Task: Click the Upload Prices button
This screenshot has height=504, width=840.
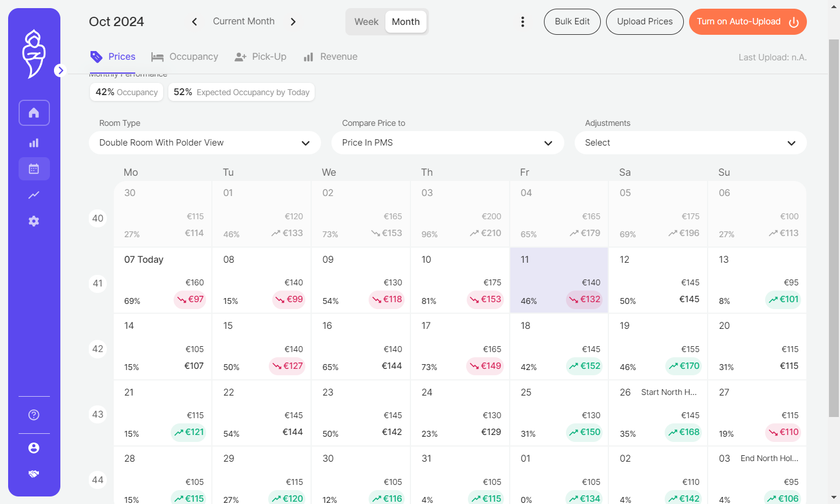Action: 645,21
